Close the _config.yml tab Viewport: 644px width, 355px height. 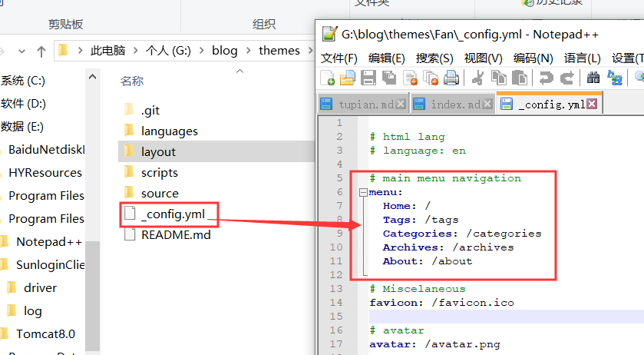[592, 104]
